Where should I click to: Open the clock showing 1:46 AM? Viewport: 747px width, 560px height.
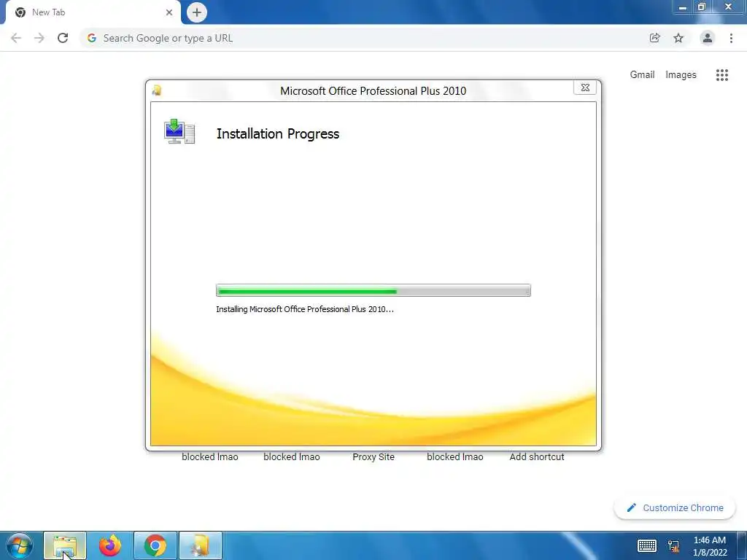pyautogui.click(x=710, y=546)
